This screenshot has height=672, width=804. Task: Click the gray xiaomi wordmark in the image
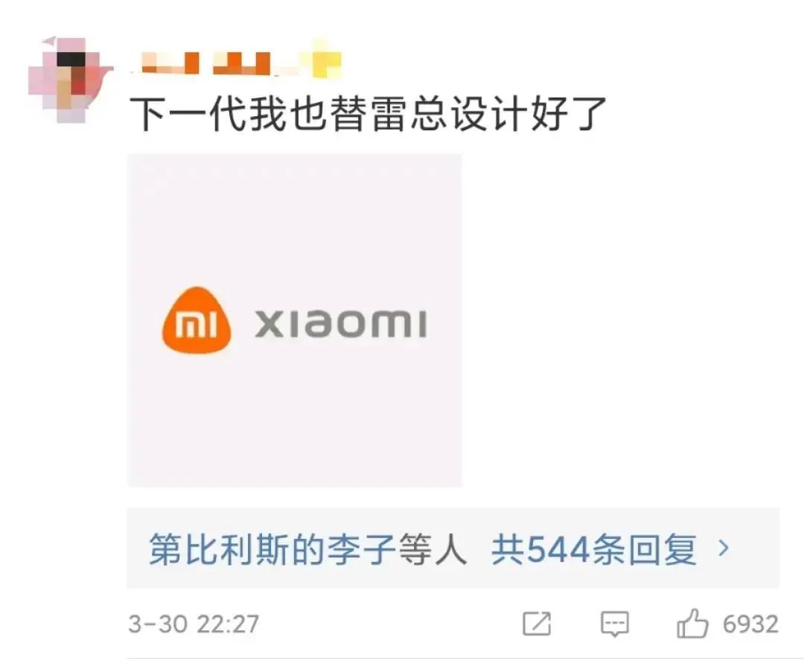(341, 324)
